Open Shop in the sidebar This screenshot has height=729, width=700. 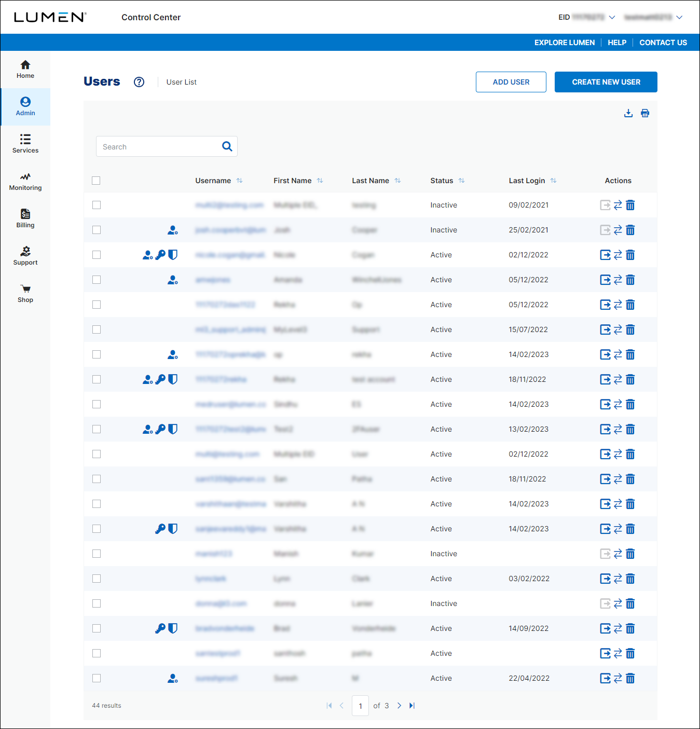[25, 294]
